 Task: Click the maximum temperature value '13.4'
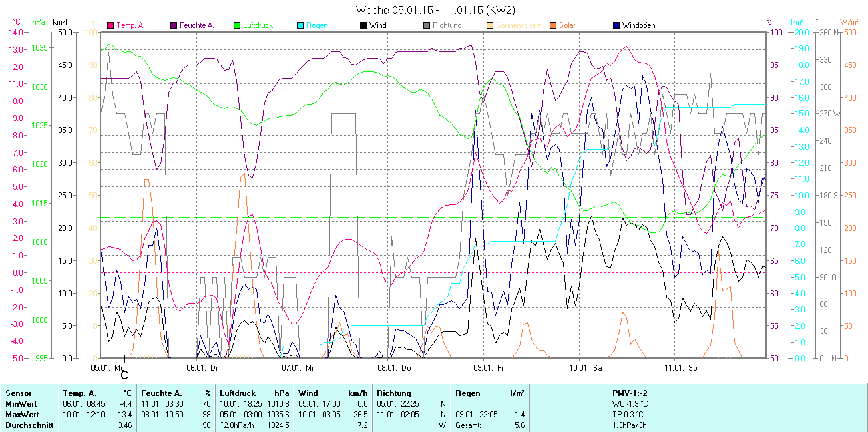click(x=126, y=415)
